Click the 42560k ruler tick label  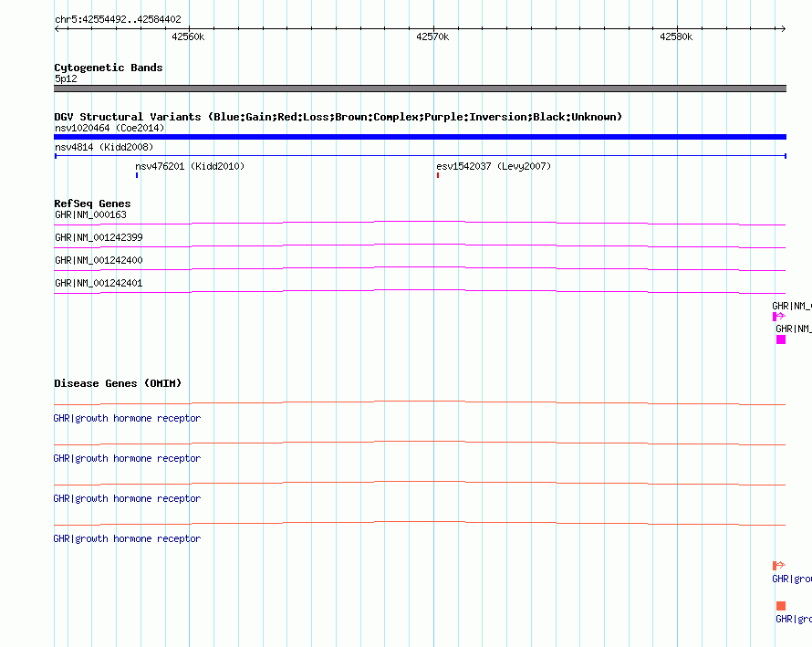188,37
